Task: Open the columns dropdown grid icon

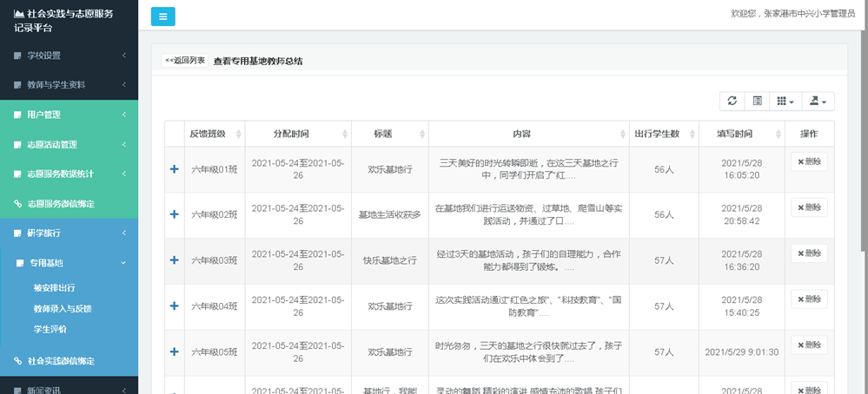Action: point(785,102)
